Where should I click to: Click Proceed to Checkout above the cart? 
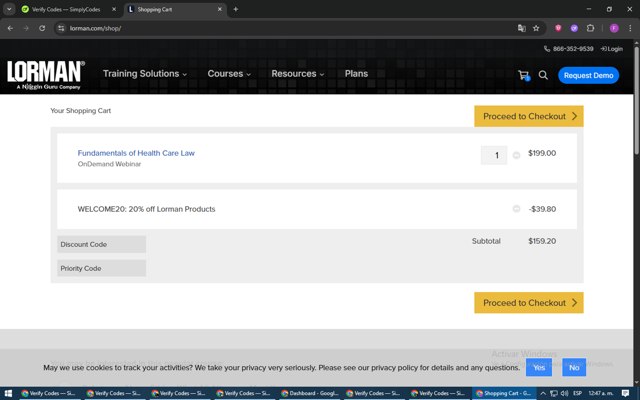click(529, 116)
